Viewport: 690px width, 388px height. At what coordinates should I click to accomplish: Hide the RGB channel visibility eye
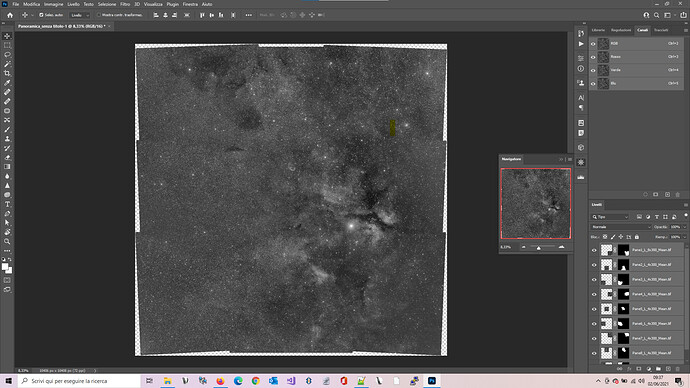tap(593, 44)
